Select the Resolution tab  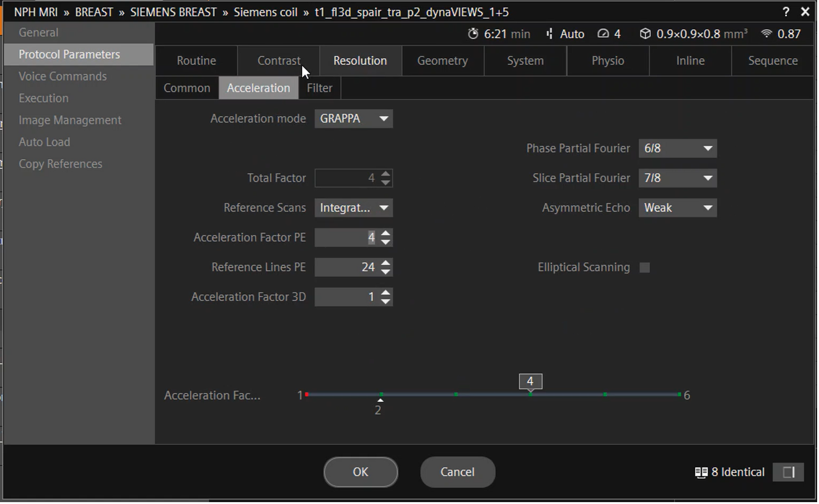tap(360, 61)
